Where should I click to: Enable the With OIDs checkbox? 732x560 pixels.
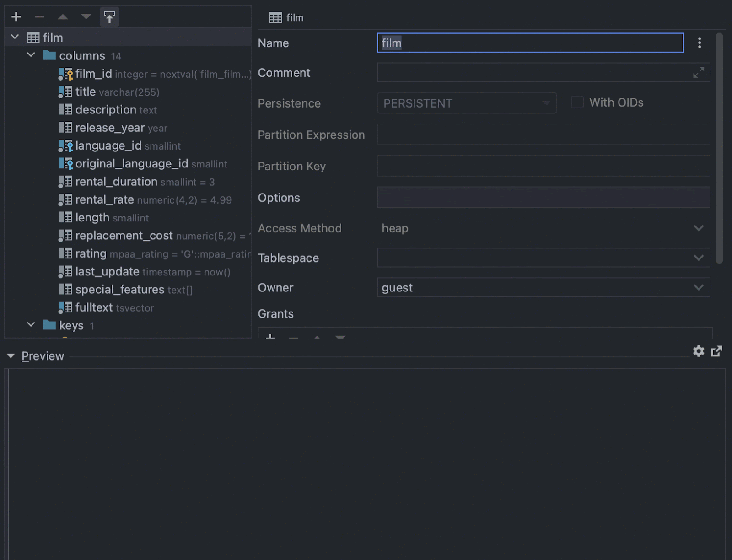click(577, 102)
